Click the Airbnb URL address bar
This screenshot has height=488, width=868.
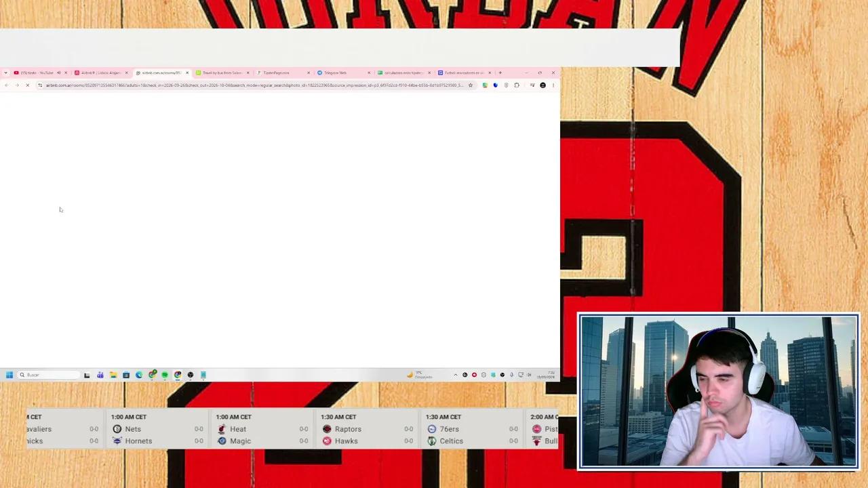coord(254,85)
